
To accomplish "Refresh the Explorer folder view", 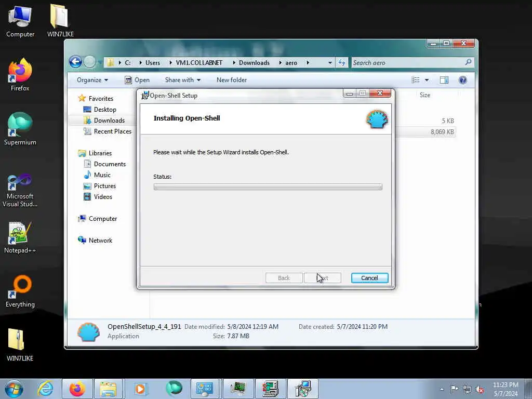I will coord(342,63).
